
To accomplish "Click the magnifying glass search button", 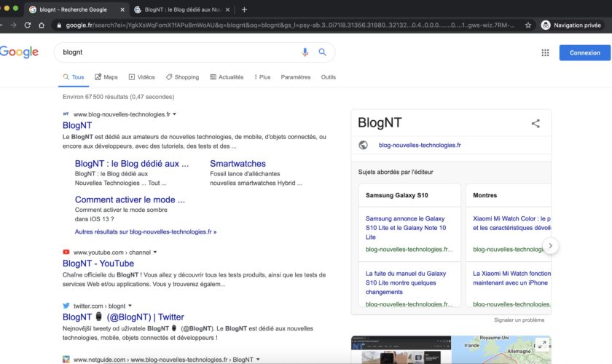I will pyautogui.click(x=323, y=52).
